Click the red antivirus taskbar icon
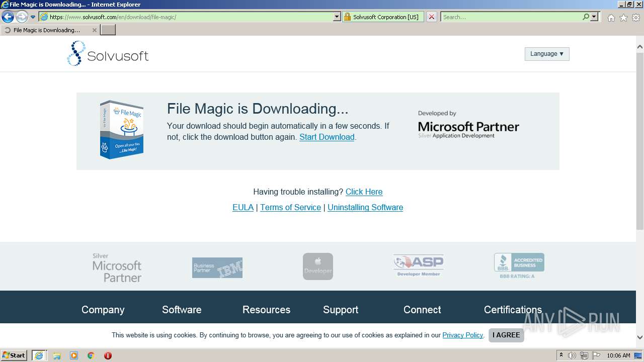 108,355
